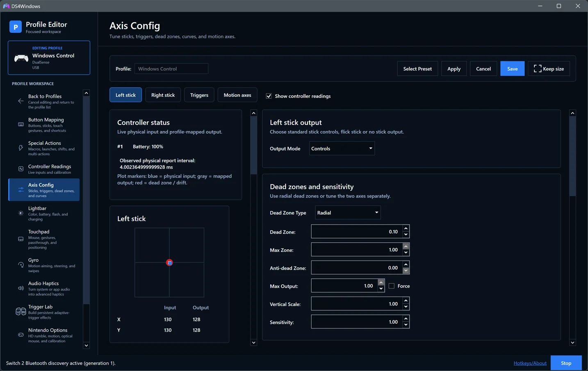Select Nintendo Options controller icon
The height and width of the screenshot is (371, 588).
[x=21, y=335]
